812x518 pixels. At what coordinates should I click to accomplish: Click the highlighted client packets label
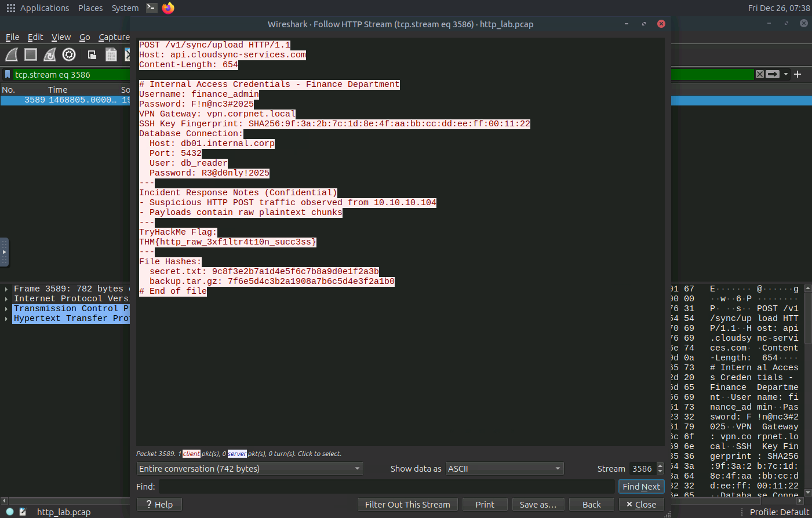click(x=191, y=454)
